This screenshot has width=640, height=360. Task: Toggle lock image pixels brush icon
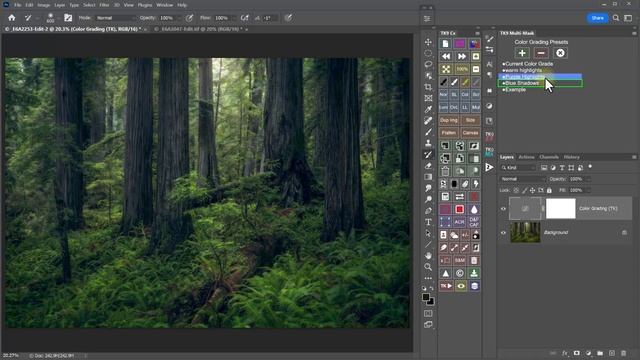click(x=525, y=190)
